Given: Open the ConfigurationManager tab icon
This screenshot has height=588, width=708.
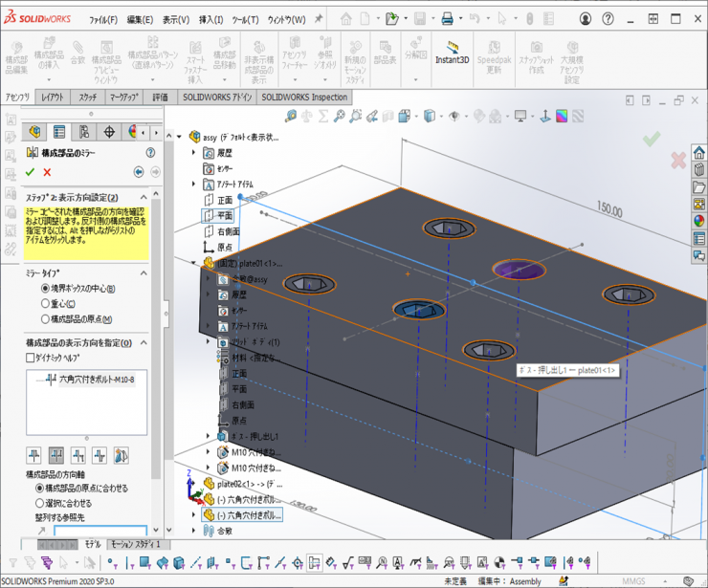Looking at the screenshot, I should click(84, 132).
